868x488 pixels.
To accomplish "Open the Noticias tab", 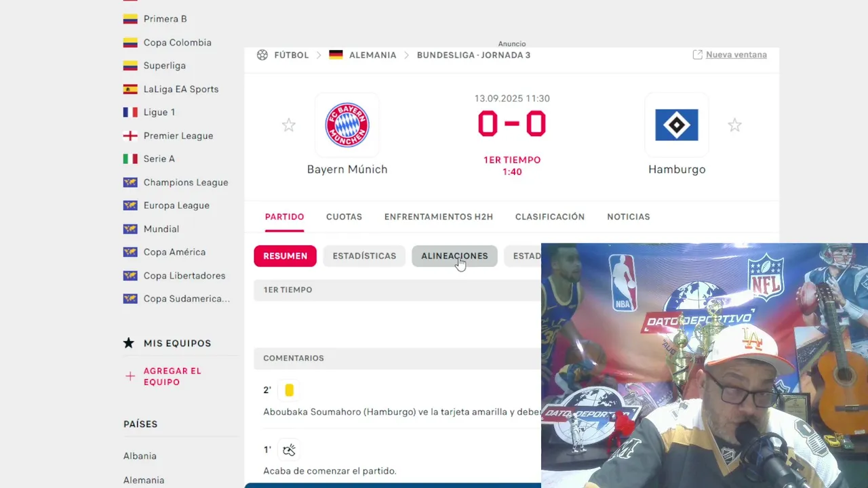I will click(x=629, y=217).
